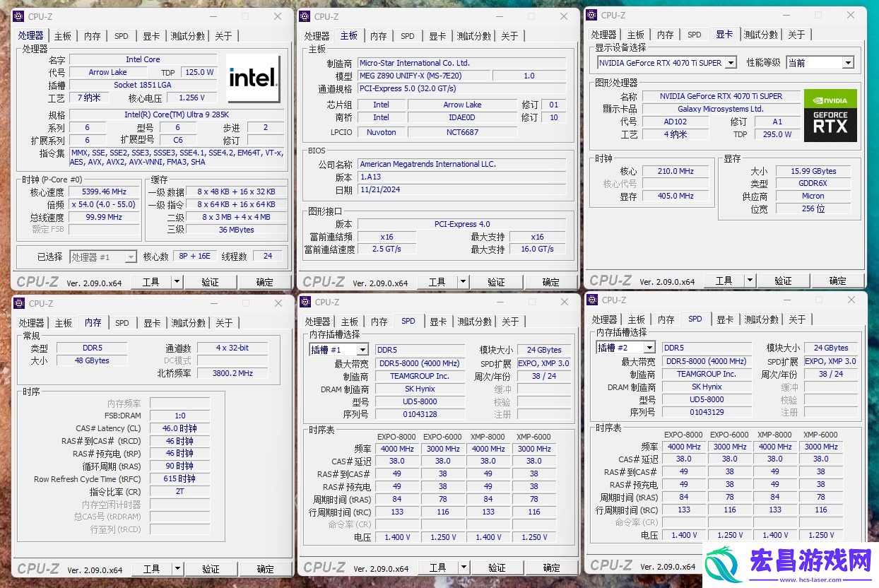Open SPD tab in the mainboard window
The image size is (879, 588).
(408, 36)
